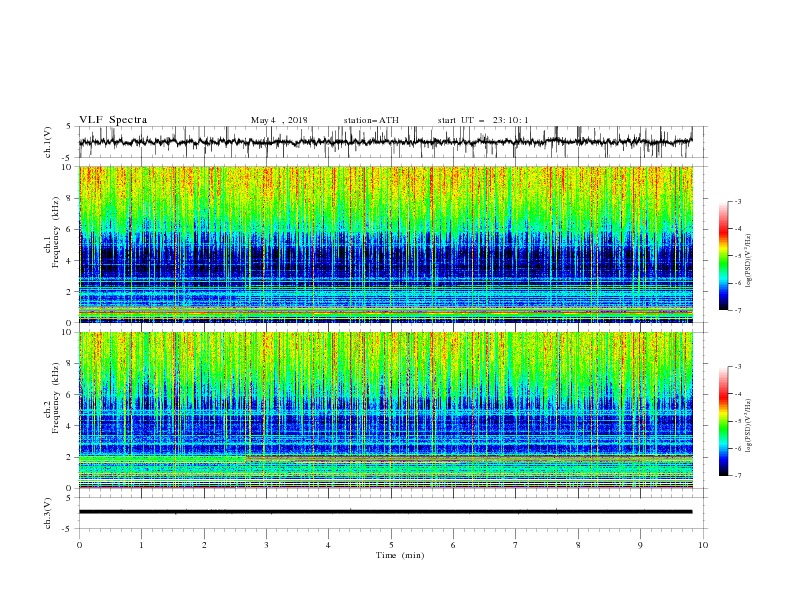Click the "-7" tick on ch.1 colorbar
The height and width of the screenshot is (612, 792).
[738, 310]
